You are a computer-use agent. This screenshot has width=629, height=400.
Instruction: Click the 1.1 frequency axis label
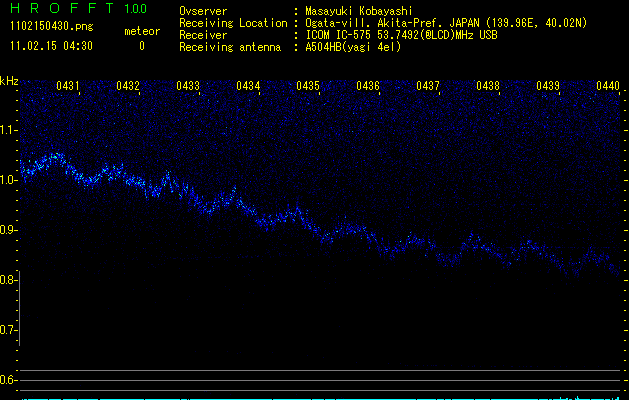point(7,130)
